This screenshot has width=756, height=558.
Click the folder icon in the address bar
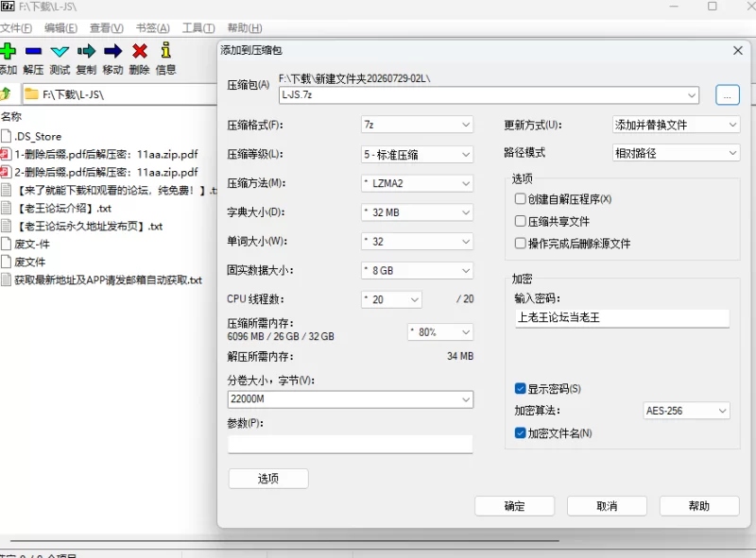pos(31,93)
